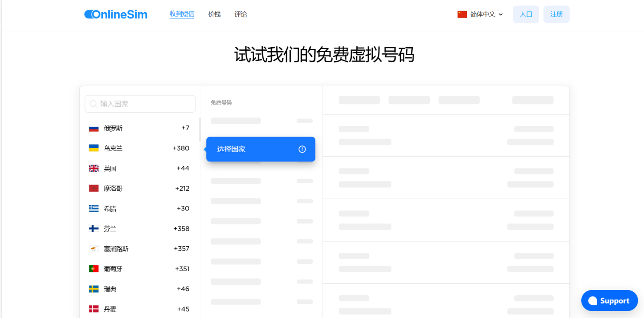Screen dimensions: 644x318
Task: Select 葡萄牙 +351 from country list
Action: coord(139,269)
